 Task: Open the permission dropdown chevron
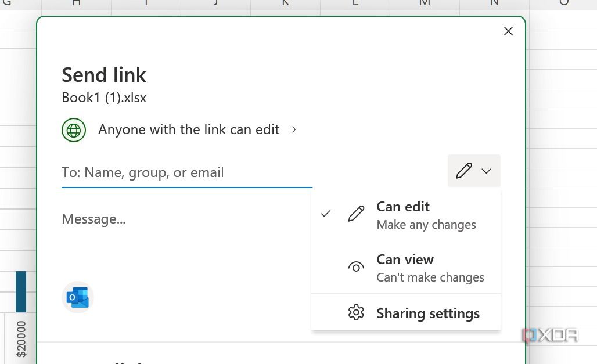485,171
